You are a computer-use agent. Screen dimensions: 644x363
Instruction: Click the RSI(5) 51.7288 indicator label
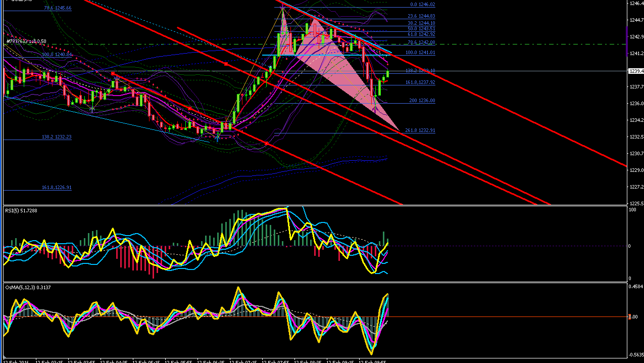point(21,210)
